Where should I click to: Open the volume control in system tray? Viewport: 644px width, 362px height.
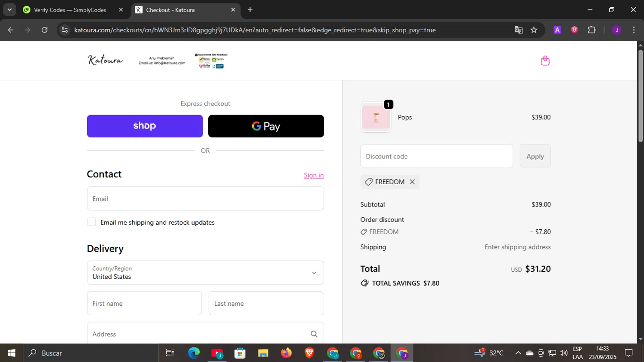(563, 353)
